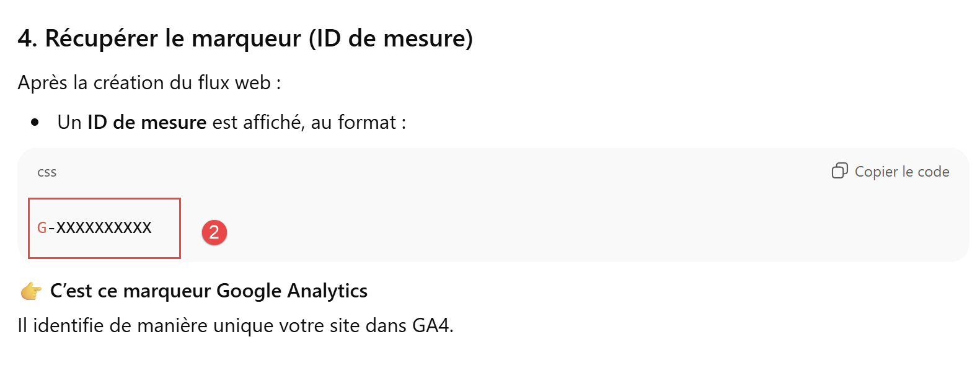Image resolution: width=980 pixels, height=373 pixels.
Task: Click bold "ID de mesure" in the bullet
Action: [147, 123]
